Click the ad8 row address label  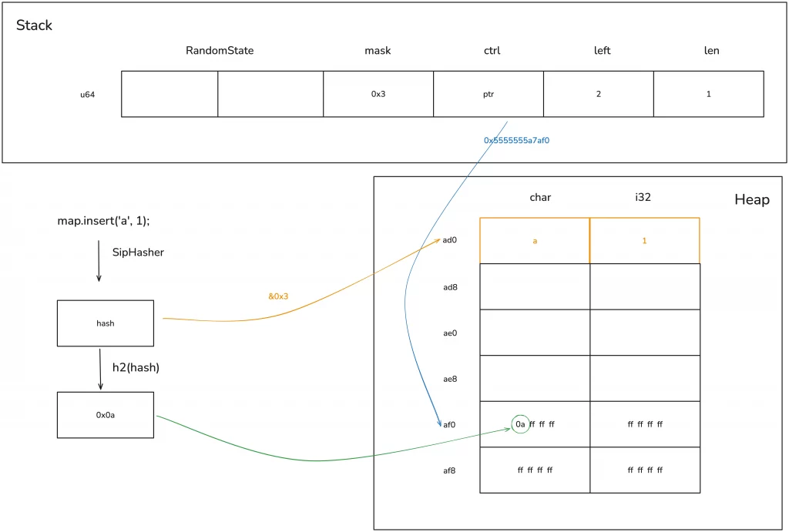449,287
